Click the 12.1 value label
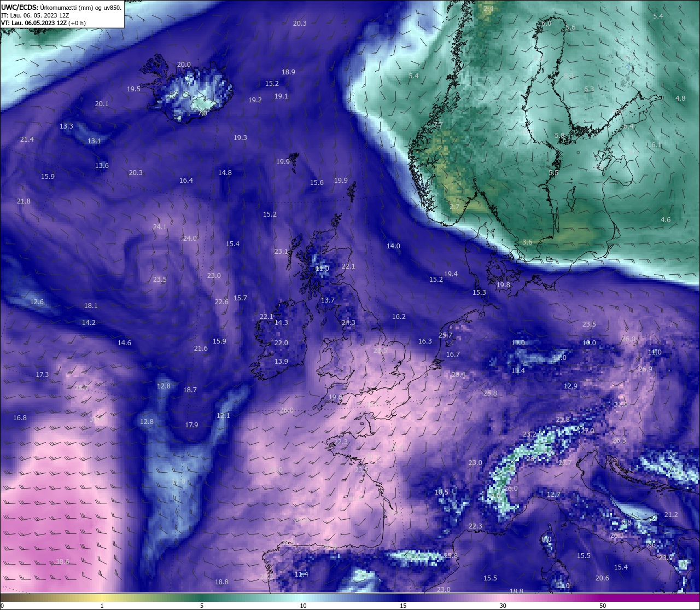 point(223,415)
